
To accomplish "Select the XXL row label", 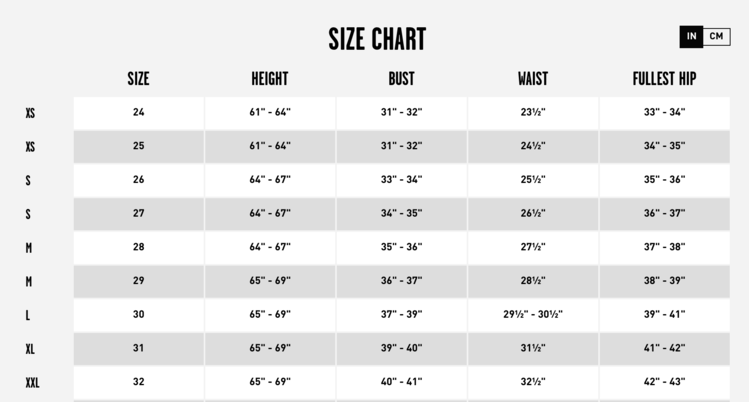I will 32,383.
